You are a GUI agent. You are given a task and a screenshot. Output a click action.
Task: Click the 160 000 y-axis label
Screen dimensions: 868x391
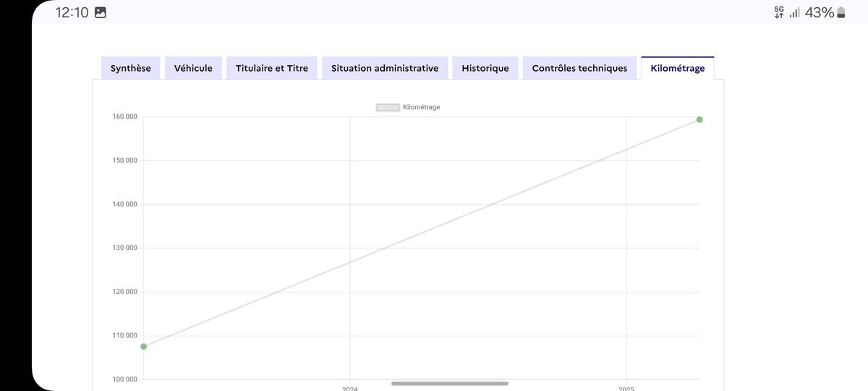tap(125, 117)
